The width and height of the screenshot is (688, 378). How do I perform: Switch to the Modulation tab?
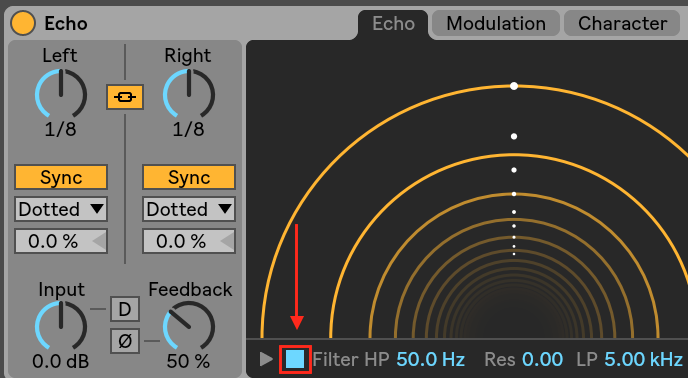click(x=496, y=23)
